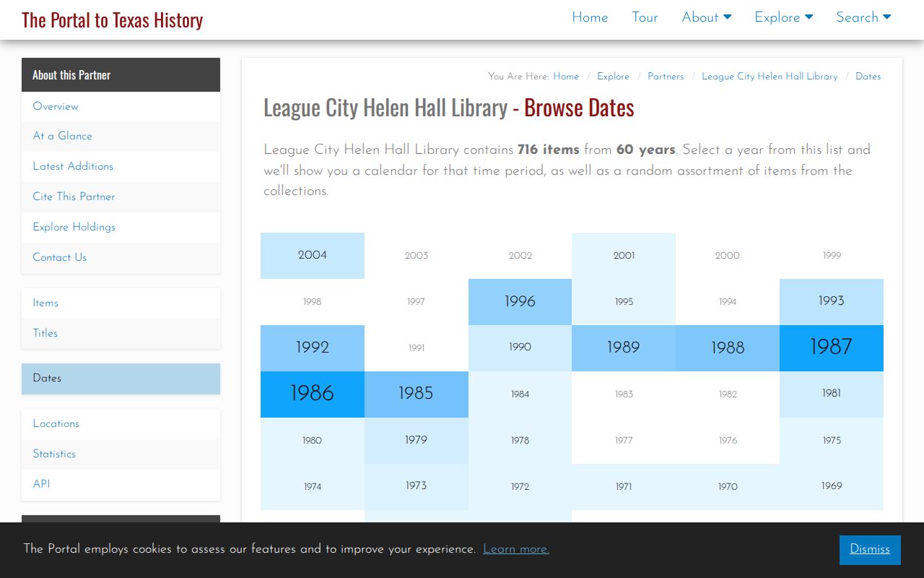Click Dates in the breadcrumb trail
924x578 pixels.
point(868,77)
